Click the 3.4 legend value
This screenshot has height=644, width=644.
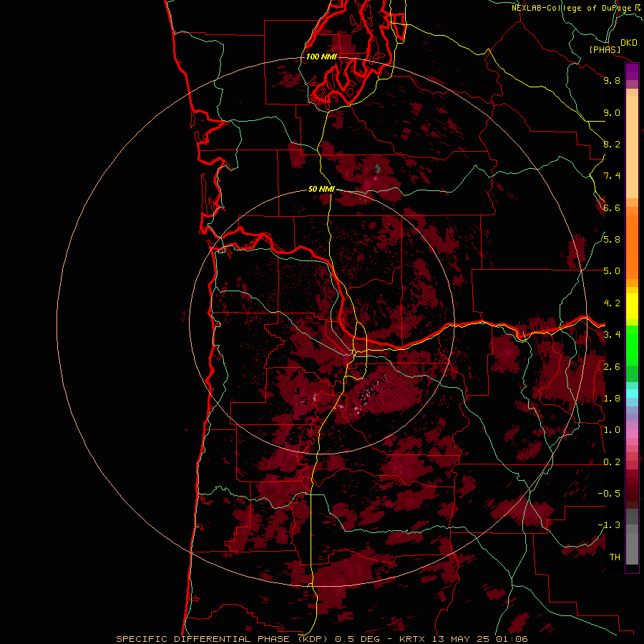pyautogui.click(x=612, y=335)
